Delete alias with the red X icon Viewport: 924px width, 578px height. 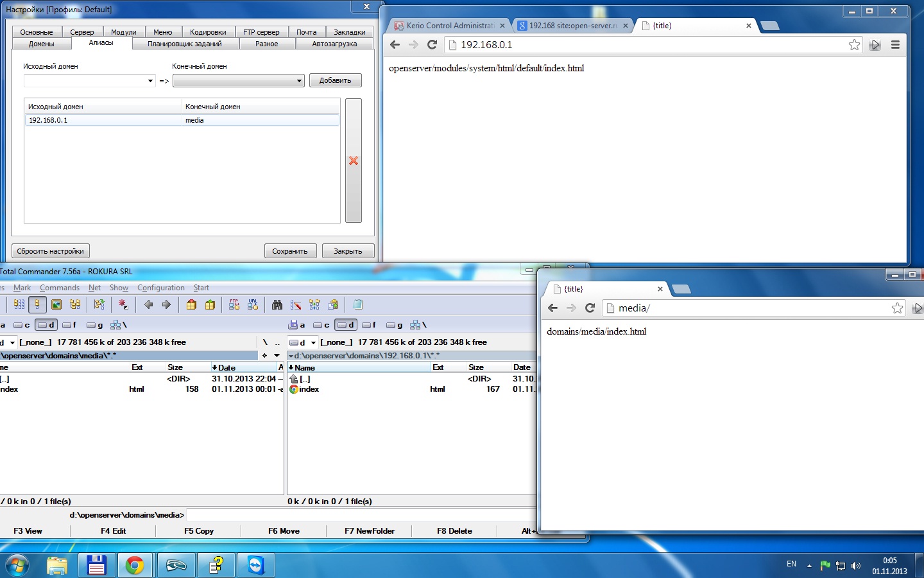[x=354, y=161]
